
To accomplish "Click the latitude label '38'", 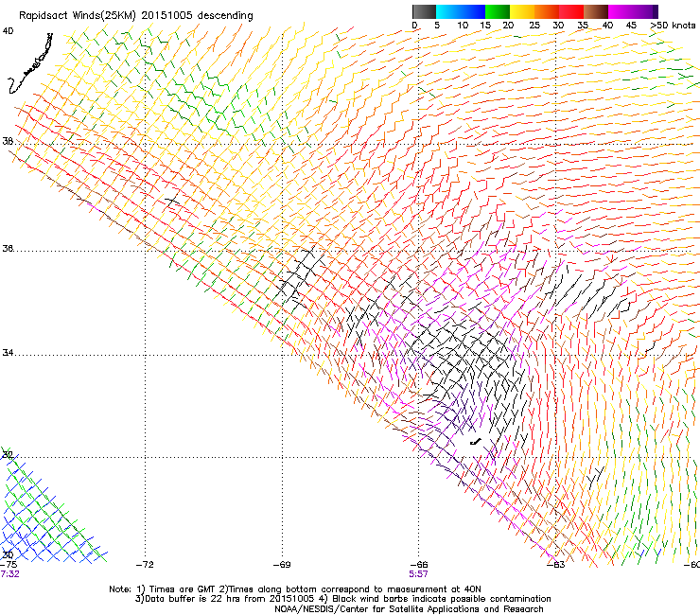I will 8,142.
